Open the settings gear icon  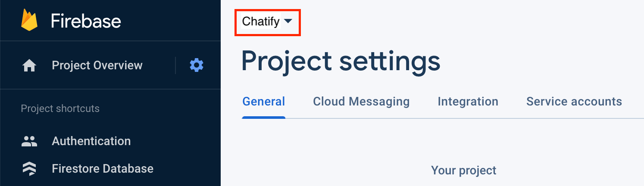197,65
